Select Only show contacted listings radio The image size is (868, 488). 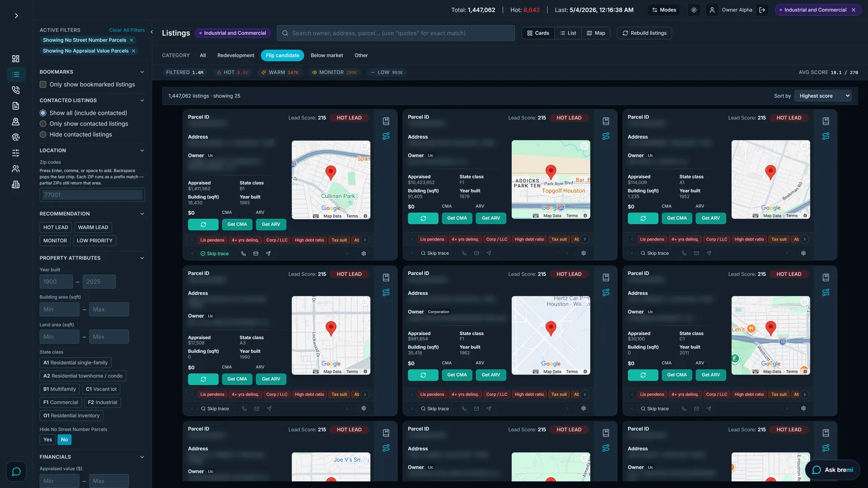click(x=43, y=124)
